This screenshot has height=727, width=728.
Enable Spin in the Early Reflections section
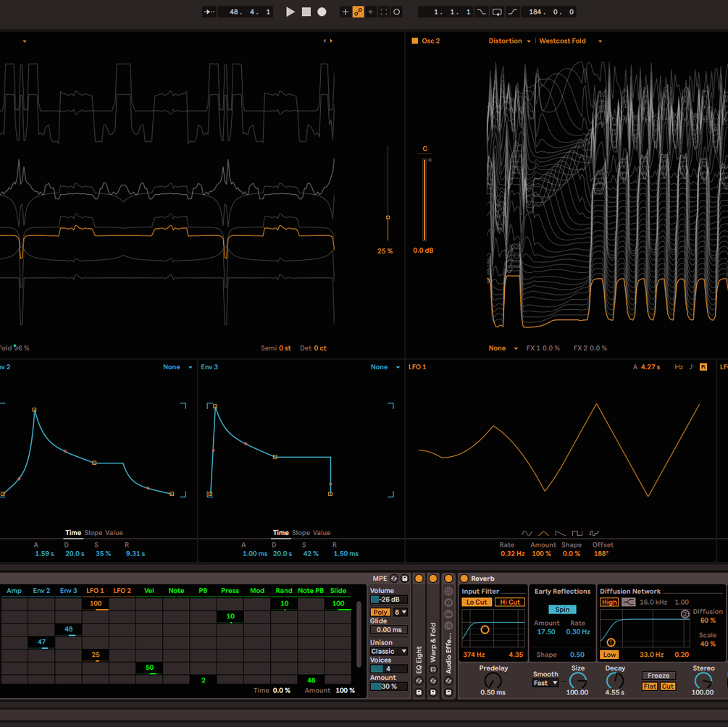(562, 609)
